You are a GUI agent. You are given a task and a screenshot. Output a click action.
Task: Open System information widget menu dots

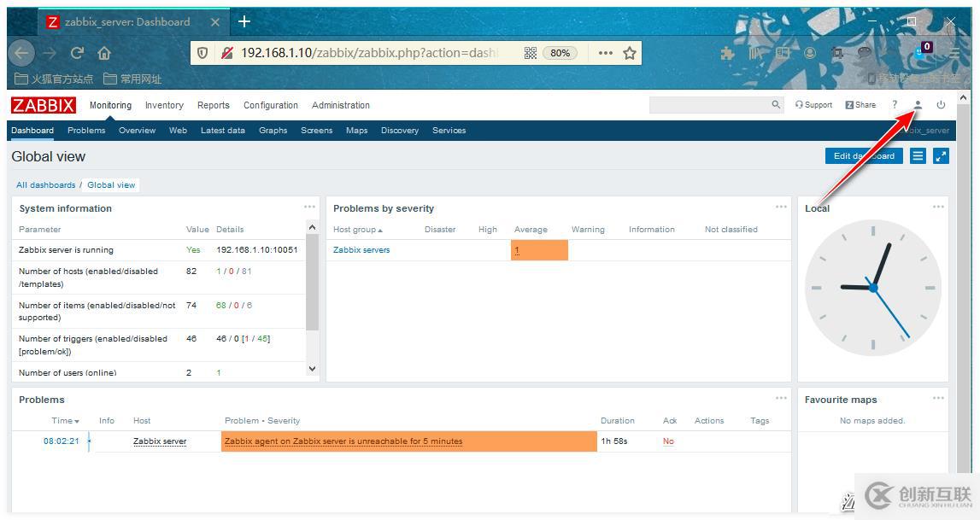(x=309, y=207)
